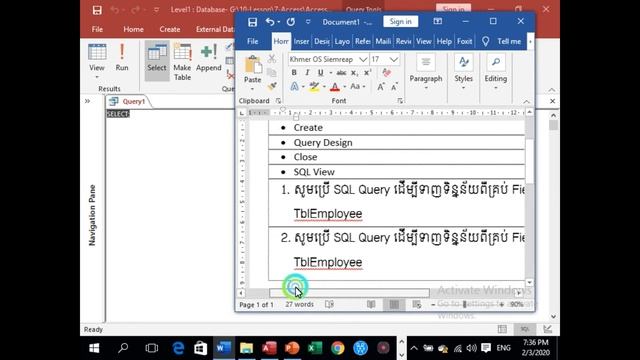Toggle Bold formatting in Word

(294, 73)
